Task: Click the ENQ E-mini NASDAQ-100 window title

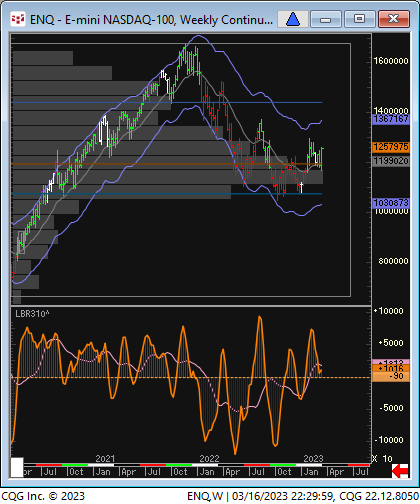Action: (151, 20)
